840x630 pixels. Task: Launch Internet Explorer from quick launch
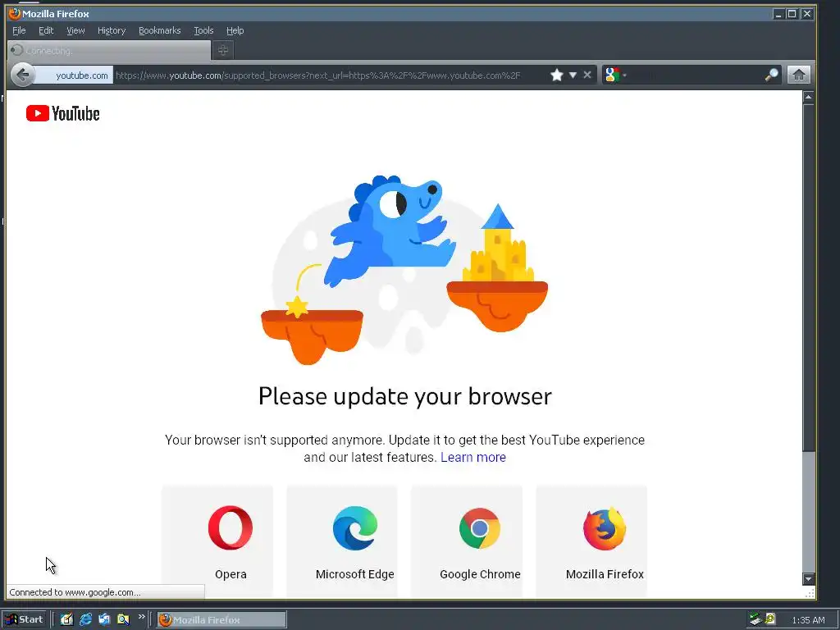(85, 619)
